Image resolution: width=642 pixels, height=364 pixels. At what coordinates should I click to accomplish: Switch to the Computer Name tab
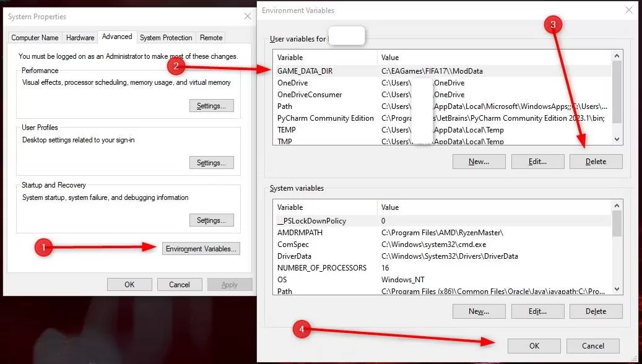35,37
